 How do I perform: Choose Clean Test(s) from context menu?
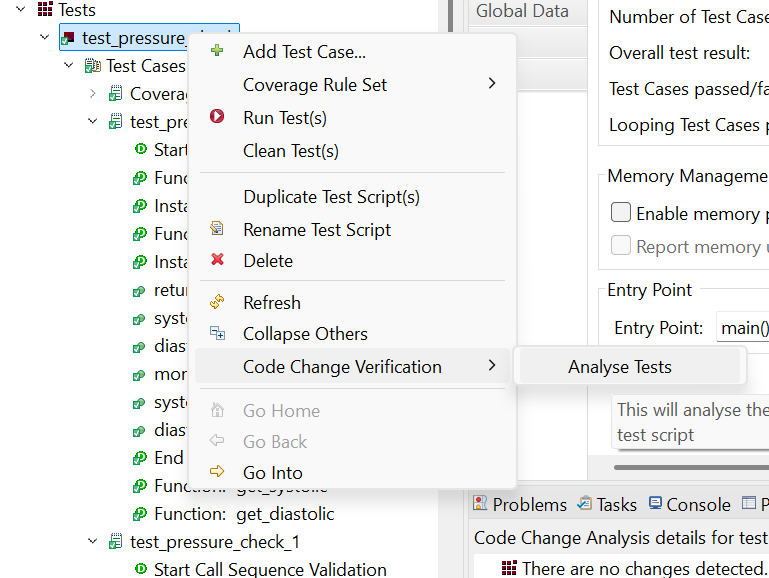291,151
